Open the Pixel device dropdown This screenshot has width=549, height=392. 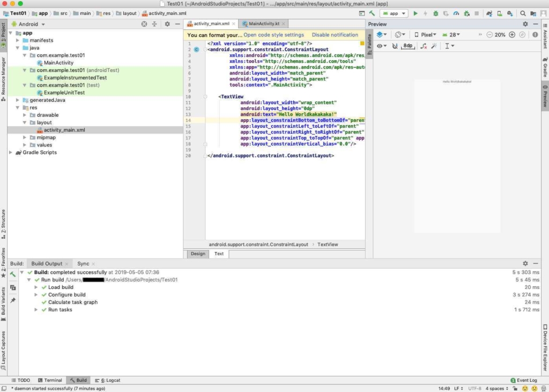coord(425,35)
